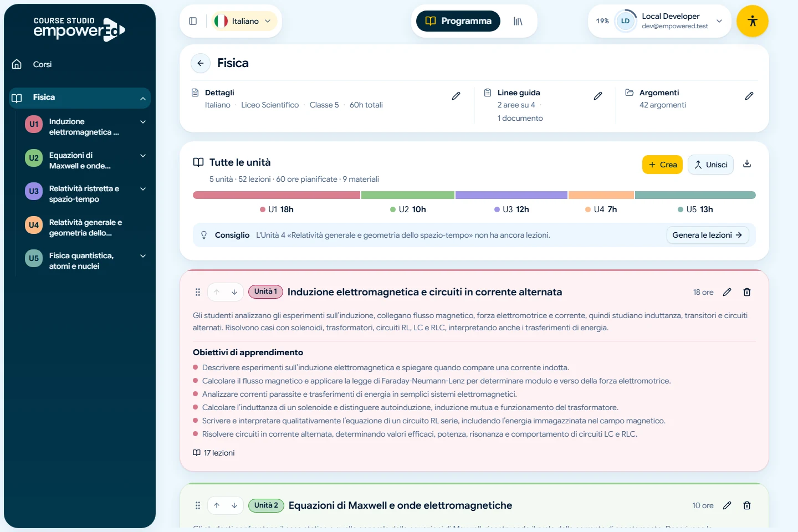The image size is (798, 532).
Task: Download all units with the export icon
Action: pos(747,164)
